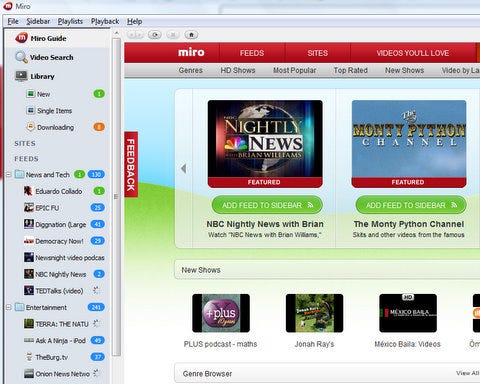Switch to the FEEDS tab
480x384 pixels.
tap(252, 53)
